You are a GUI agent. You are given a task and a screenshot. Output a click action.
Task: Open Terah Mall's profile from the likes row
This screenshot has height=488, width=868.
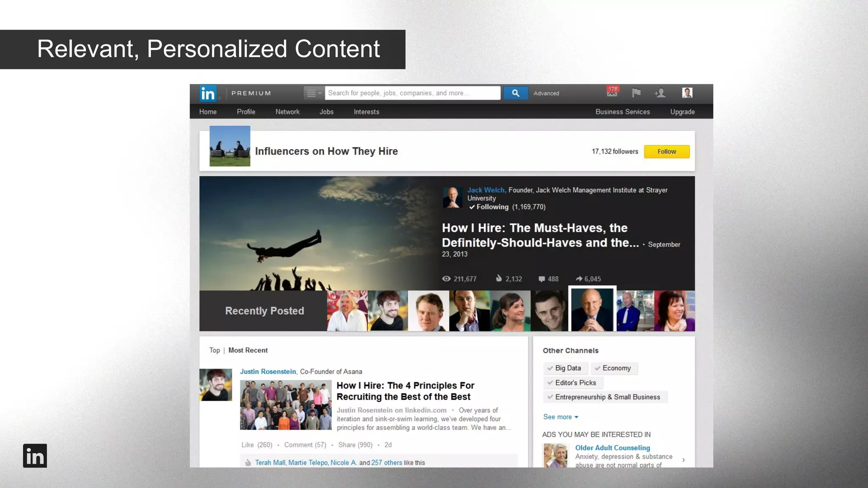[270, 463]
